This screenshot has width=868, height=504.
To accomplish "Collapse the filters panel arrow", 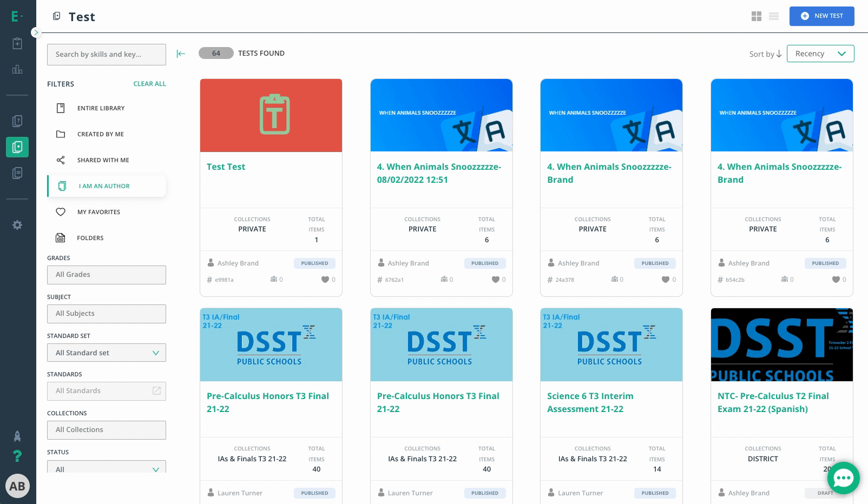I will click(181, 54).
